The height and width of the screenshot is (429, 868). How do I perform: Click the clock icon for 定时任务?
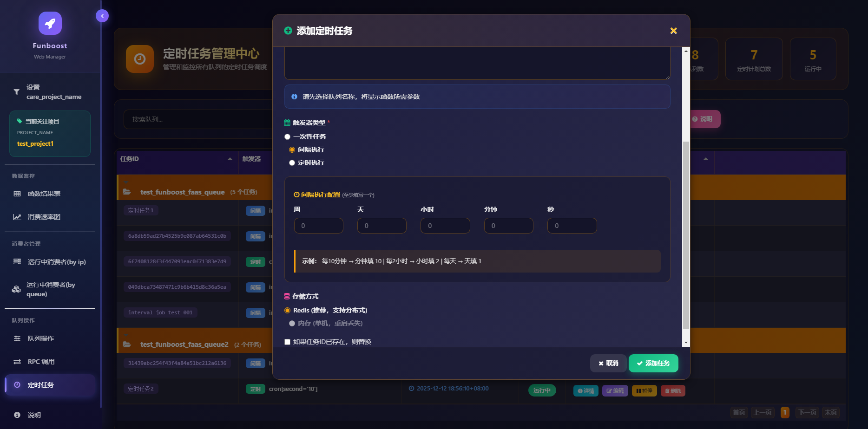(17, 385)
